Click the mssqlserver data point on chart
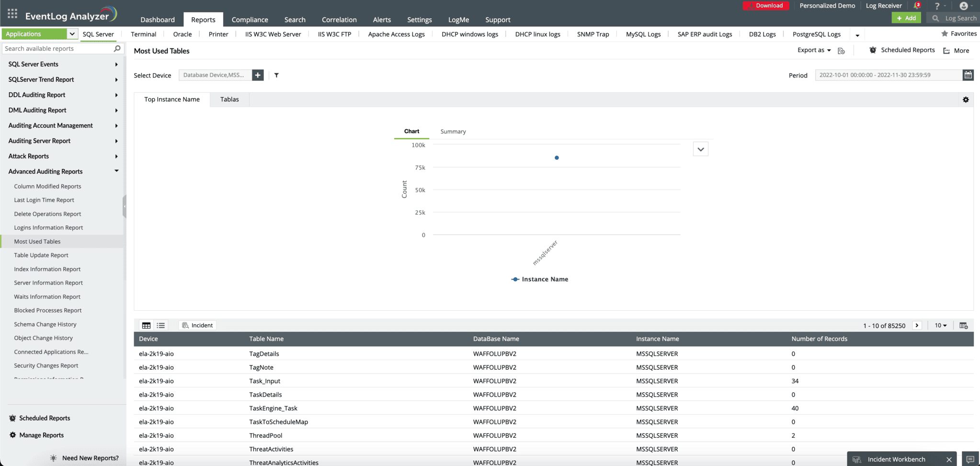 point(557,158)
